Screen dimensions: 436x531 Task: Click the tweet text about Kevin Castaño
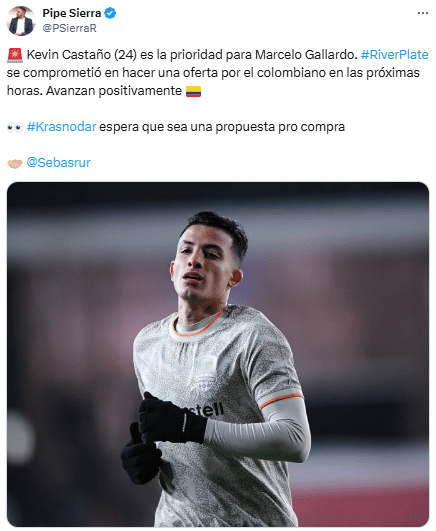click(x=218, y=73)
